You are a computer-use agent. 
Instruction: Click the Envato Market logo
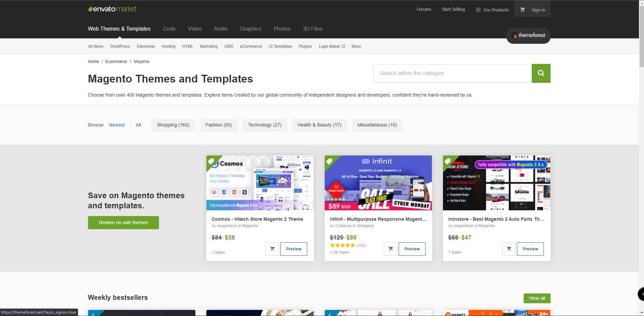pos(112,9)
